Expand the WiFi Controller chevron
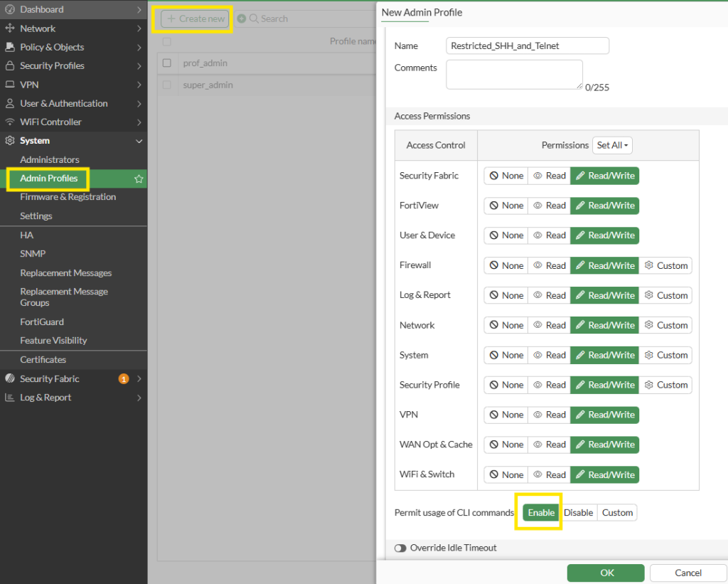 [139, 122]
